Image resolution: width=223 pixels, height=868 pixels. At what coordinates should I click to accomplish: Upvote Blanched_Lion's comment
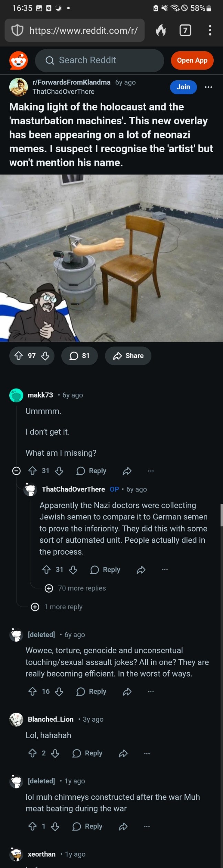pyautogui.click(x=32, y=753)
